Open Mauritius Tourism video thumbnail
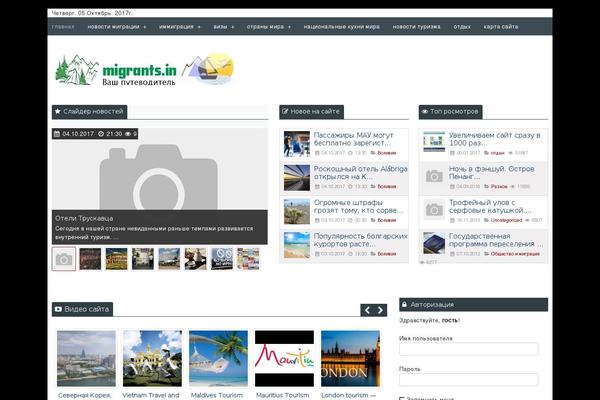 pos(284,359)
